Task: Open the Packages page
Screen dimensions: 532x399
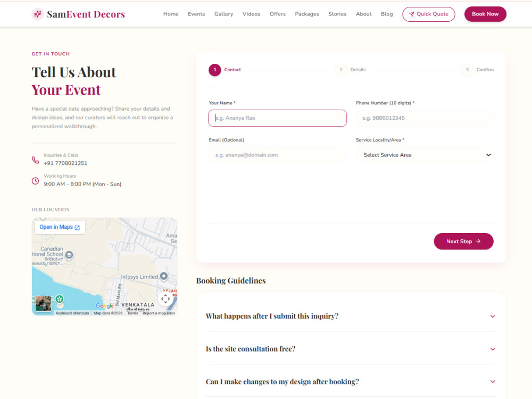Action: coord(307,14)
